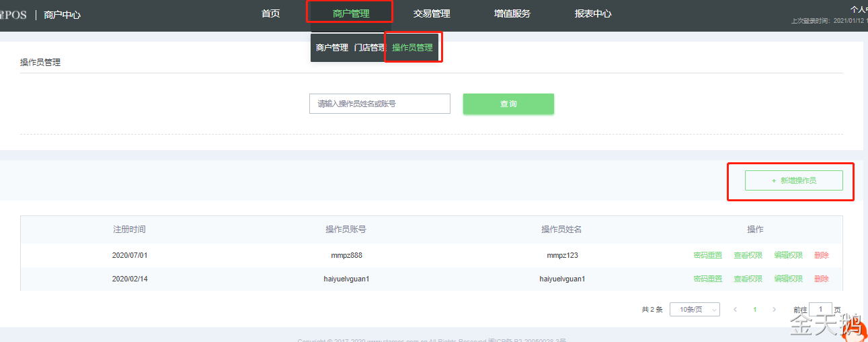
Task: Click the 操作员姓名 column header
Action: [561, 230]
